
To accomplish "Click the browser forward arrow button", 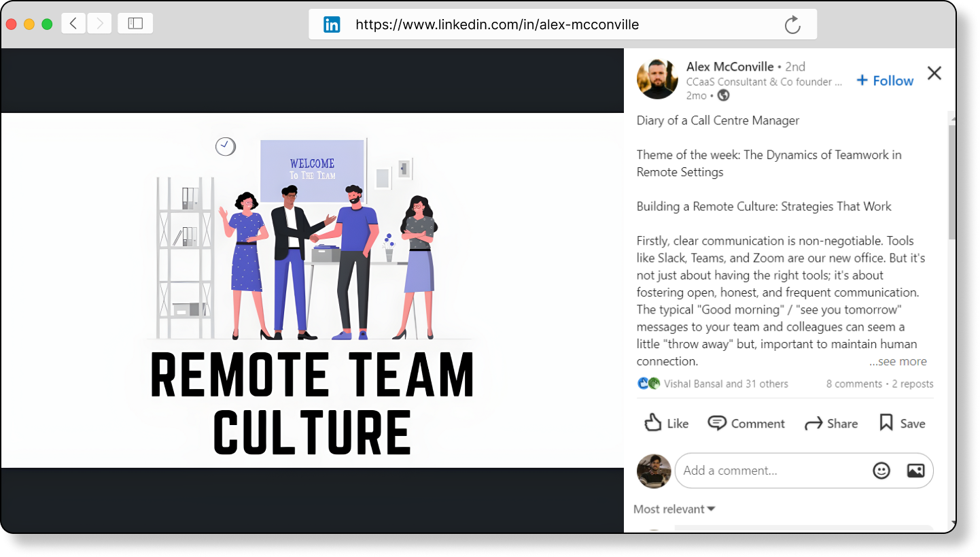I will pyautogui.click(x=99, y=24).
